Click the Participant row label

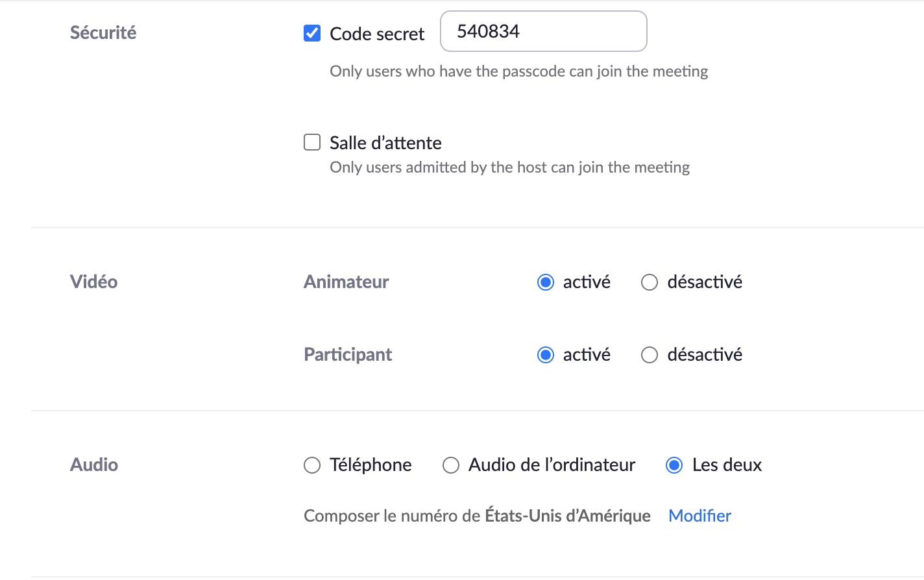coord(348,354)
